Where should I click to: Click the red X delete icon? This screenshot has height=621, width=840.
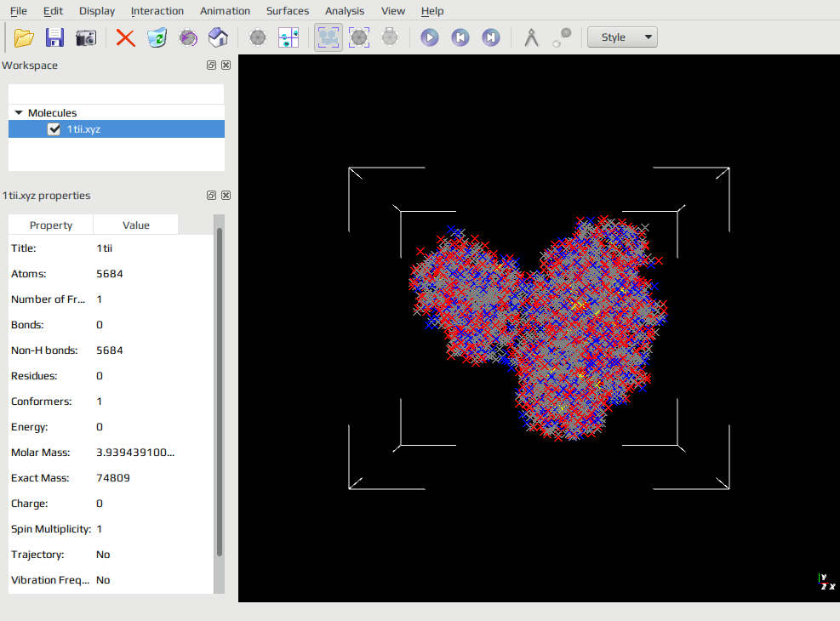click(125, 37)
